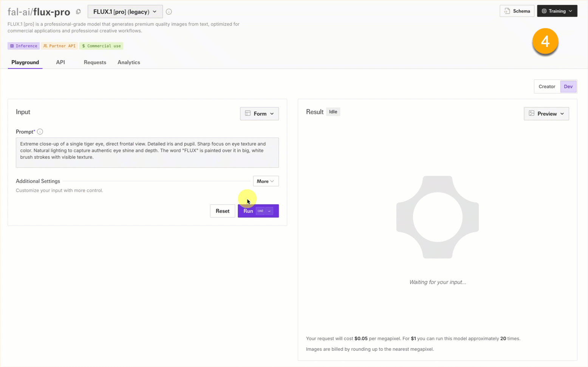588x367 pixels.
Task: Switch to Creator mode
Action: (546, 87)
